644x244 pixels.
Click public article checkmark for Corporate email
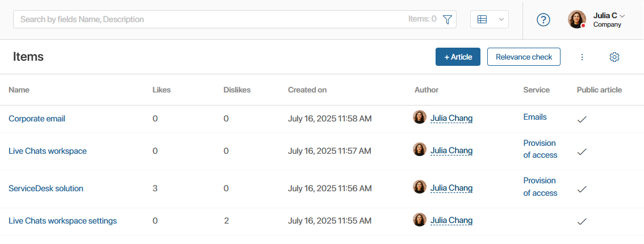582,119
